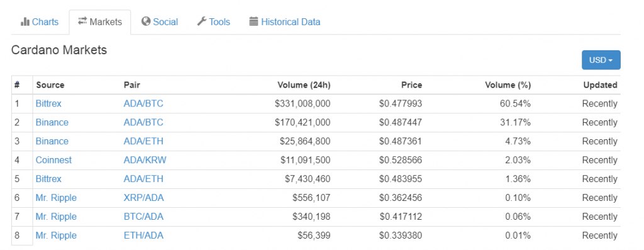644x250 pixels.
Task: Switch to the Social tab
Action: point(160,22)
